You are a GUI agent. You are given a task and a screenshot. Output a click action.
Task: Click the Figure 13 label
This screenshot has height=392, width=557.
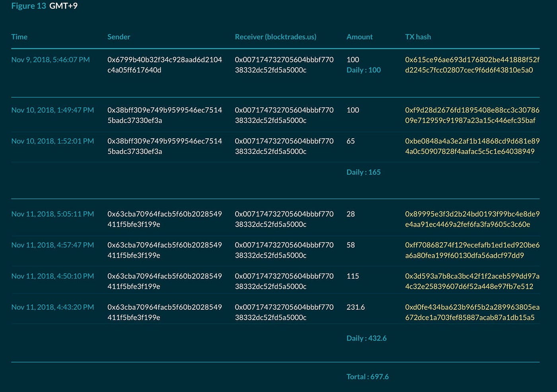(29, 6)
